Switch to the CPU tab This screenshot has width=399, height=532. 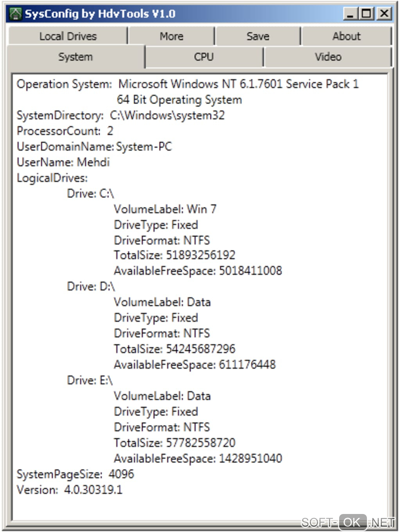204,57
